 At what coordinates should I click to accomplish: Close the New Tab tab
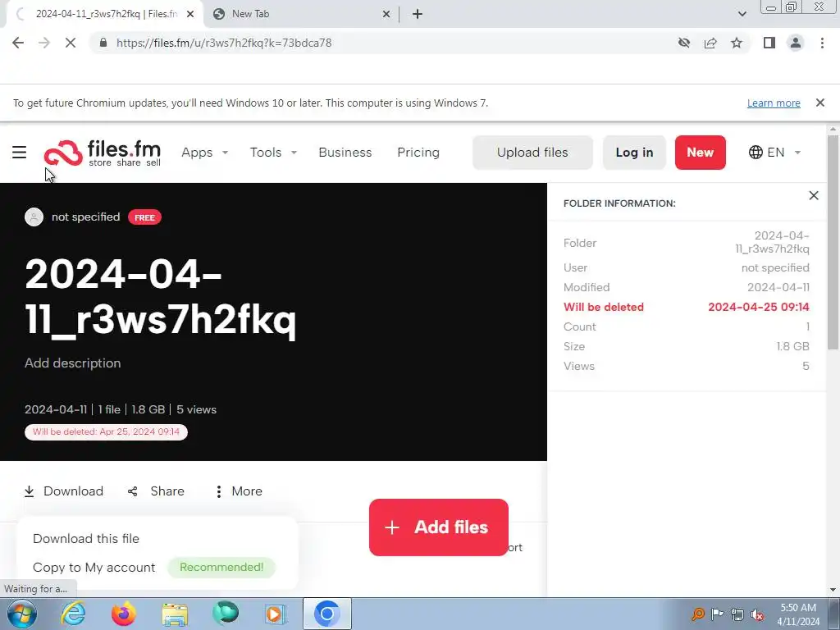(x=386, y=14)
